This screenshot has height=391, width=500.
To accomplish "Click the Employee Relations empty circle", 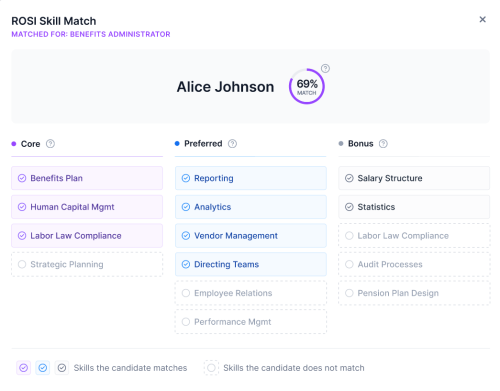I will tap(186, 293).
